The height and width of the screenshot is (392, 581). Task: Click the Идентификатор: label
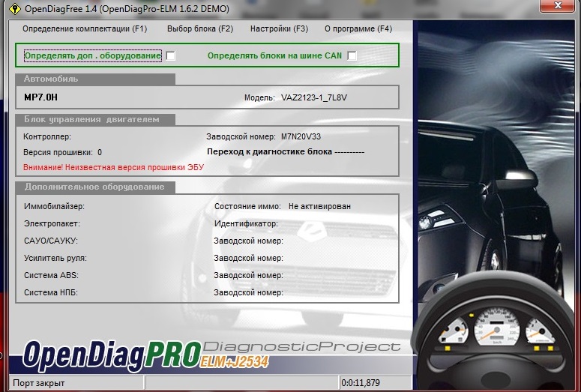246,224
